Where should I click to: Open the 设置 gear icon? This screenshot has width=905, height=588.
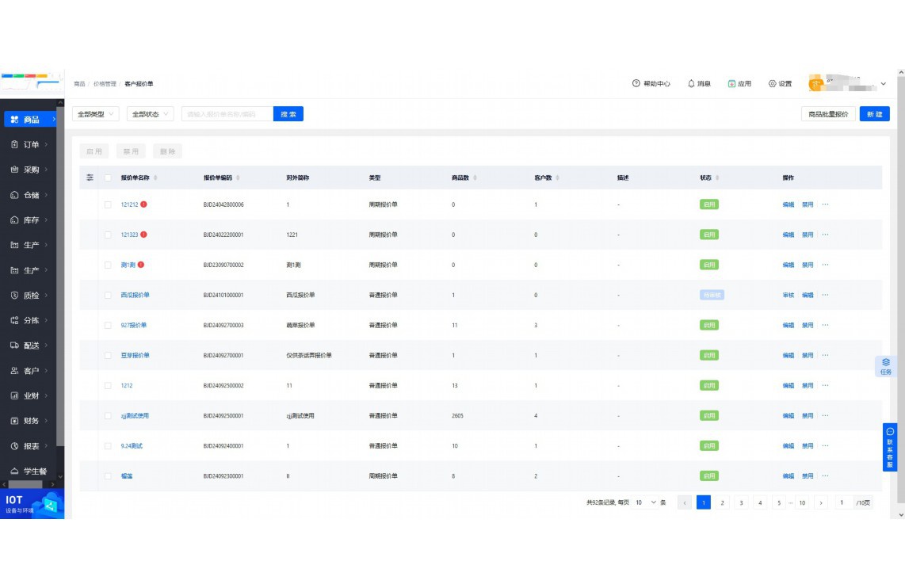[772, 83]
